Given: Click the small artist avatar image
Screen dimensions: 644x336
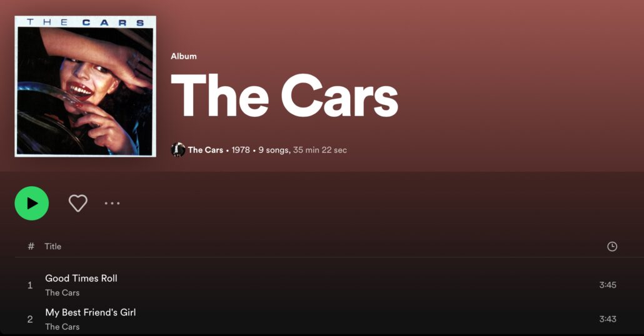Looking at the screenshot, I should (178, 150).
